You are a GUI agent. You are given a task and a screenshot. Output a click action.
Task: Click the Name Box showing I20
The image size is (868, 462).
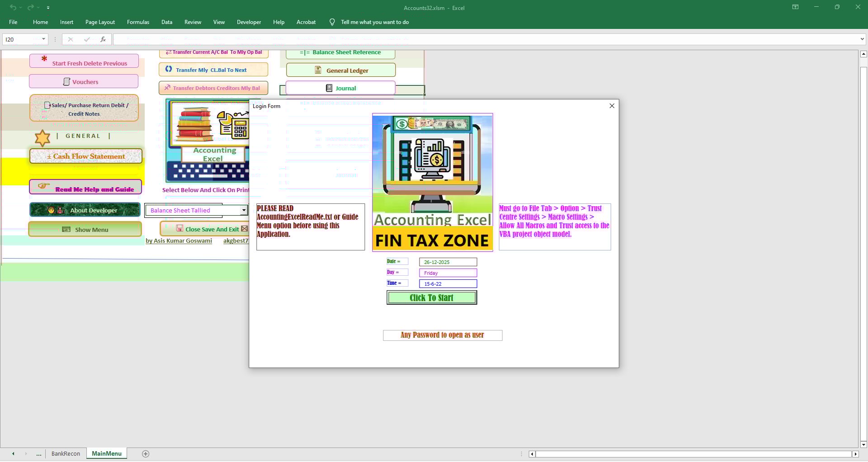click(21, 39)
